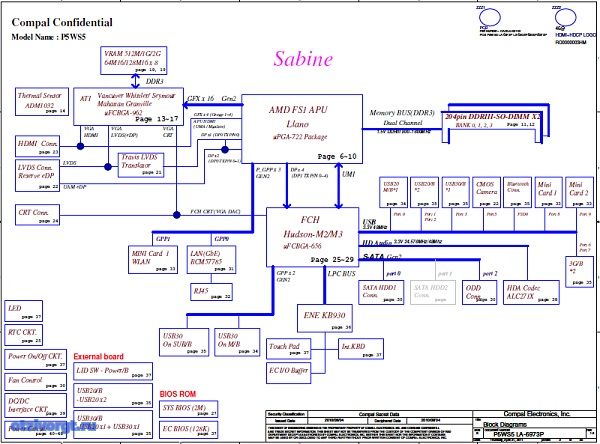Click the LID SW - Power/B box
Image resolution: width=600 pixels, height=444 pixels.
tap(112, 372)
